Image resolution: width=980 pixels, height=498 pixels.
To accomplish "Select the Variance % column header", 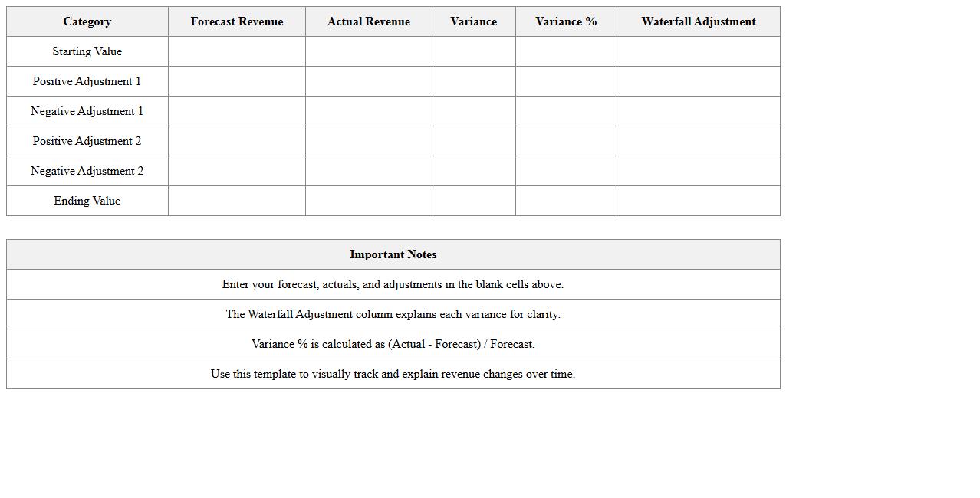I will point(566,21).
